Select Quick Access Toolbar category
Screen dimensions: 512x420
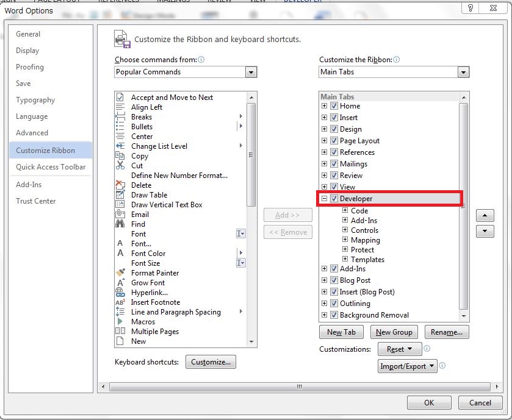tap(51, 167)
